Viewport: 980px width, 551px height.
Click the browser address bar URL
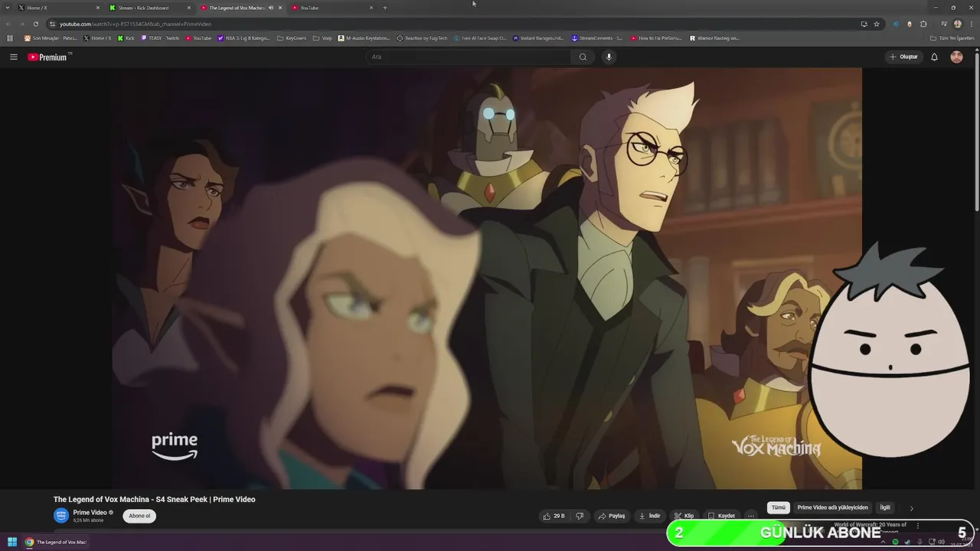pos(136,24)
